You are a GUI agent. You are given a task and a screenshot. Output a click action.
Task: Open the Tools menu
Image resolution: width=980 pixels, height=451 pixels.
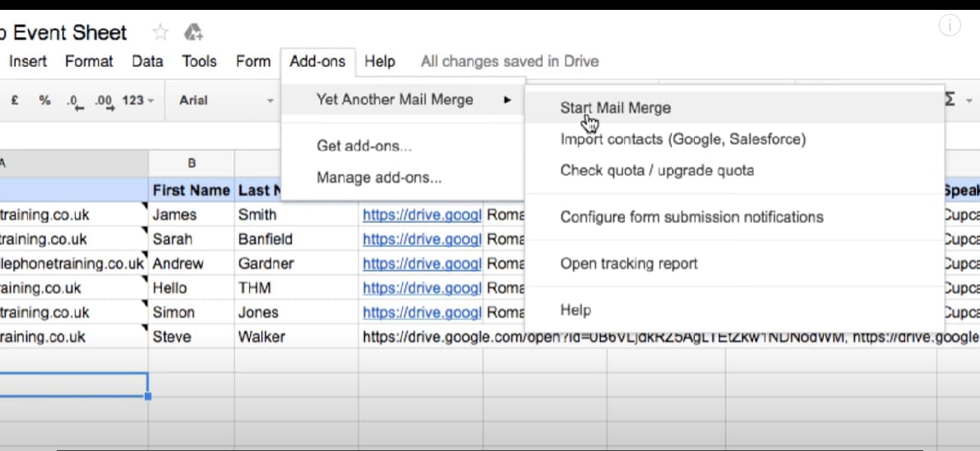(200, 61)
